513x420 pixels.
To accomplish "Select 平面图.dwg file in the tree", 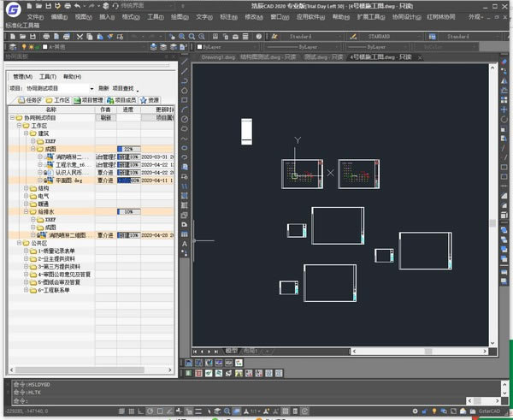I will coord(68,180).
